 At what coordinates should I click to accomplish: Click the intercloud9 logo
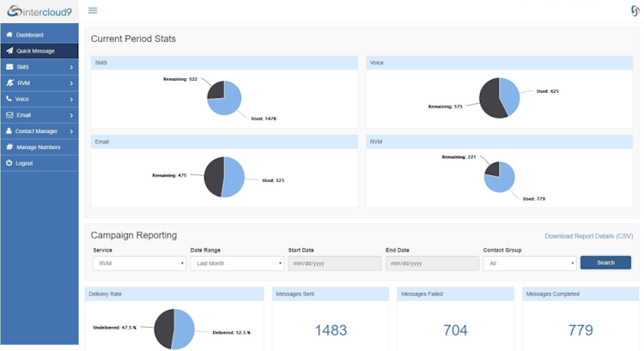point(39,11)
